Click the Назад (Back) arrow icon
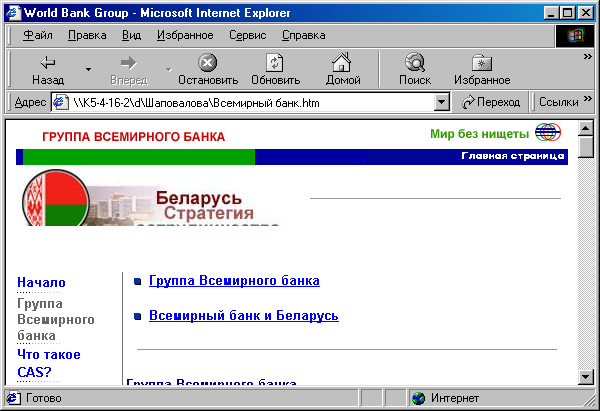The width and height of the screenshot is (600, 411). point(48,62)
